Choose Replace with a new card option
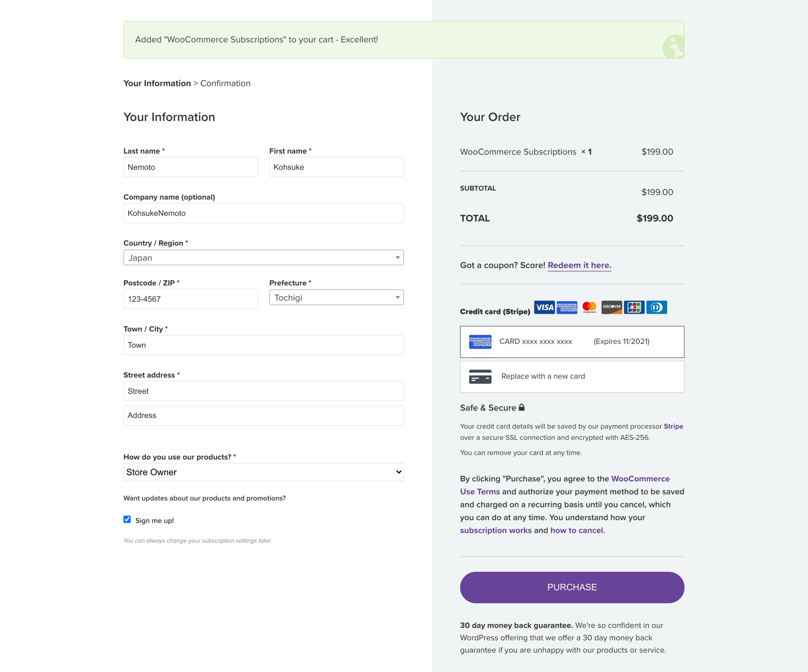The image size is (808, 672). [572, 376]
